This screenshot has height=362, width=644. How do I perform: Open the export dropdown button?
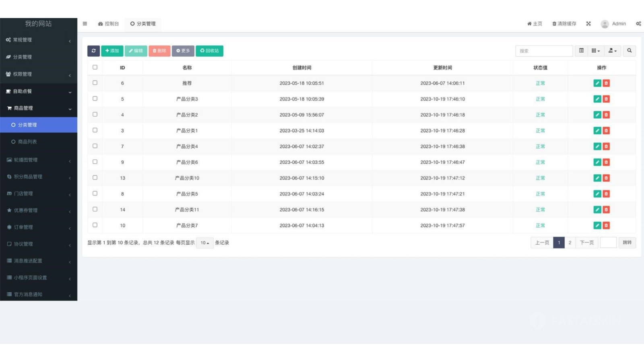coord(612,51)
